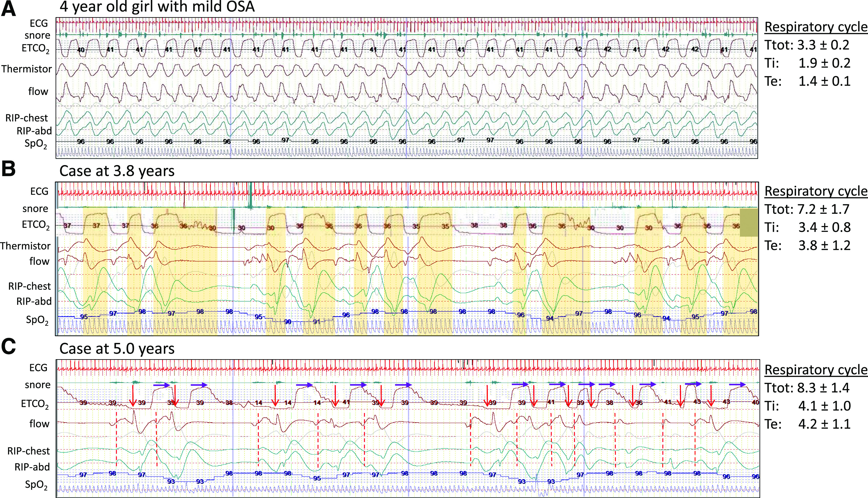Click the RIP-abd label in panel A
This screenshot has height=498, width=868.
click(34, 131)
